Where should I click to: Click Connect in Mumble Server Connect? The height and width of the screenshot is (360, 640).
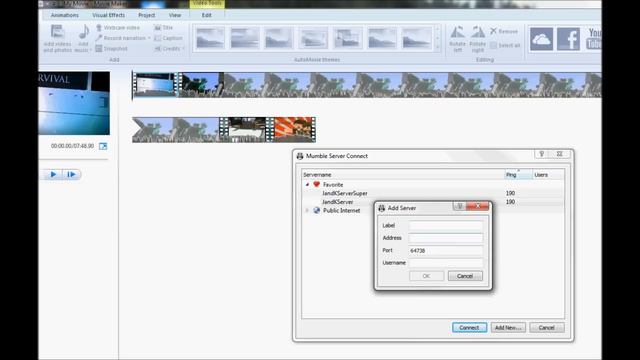(469, 328)
